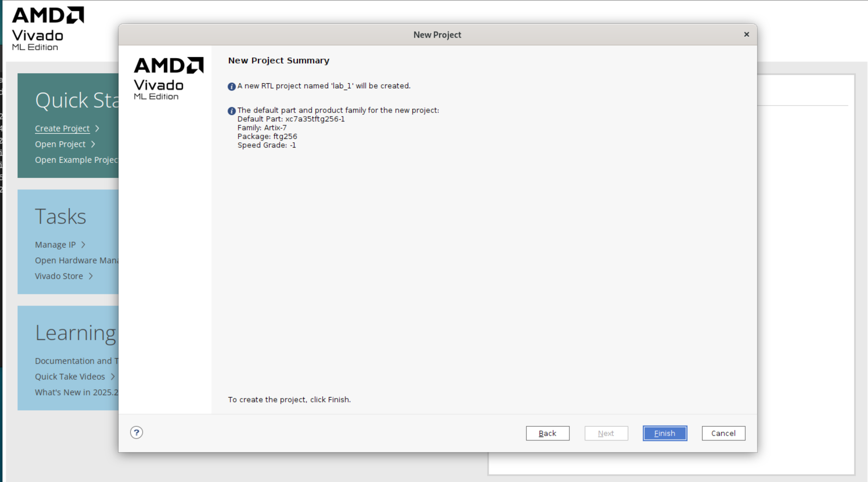
Task: Cancel the New Project wizard
Action: tap(723, 433)
